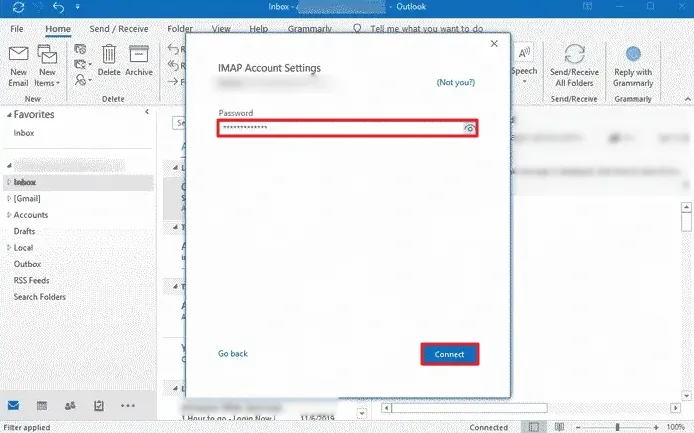Click the Undo arrow in title bar
The width and height of the screenshot is (694, 433).
pos(58,7)
